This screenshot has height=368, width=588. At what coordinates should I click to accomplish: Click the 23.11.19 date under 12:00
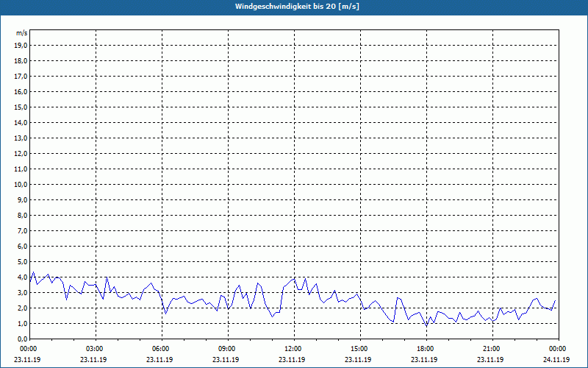292,359
